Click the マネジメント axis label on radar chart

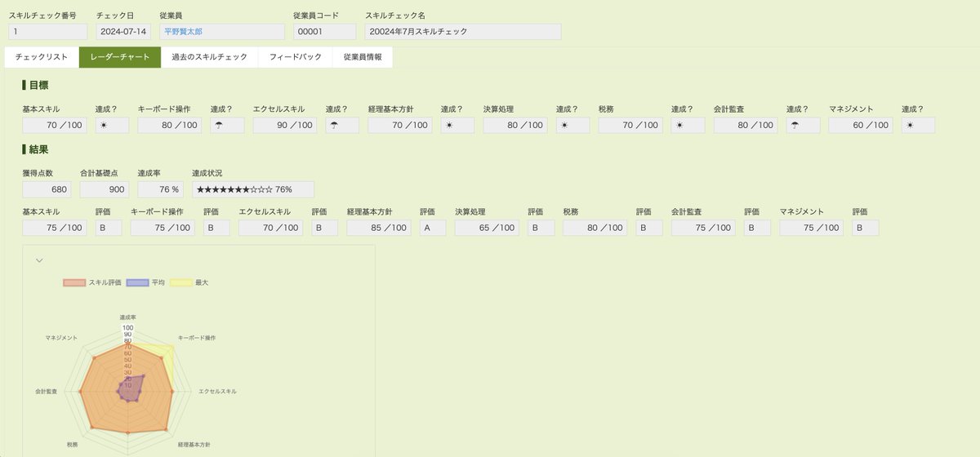point(62,337)
